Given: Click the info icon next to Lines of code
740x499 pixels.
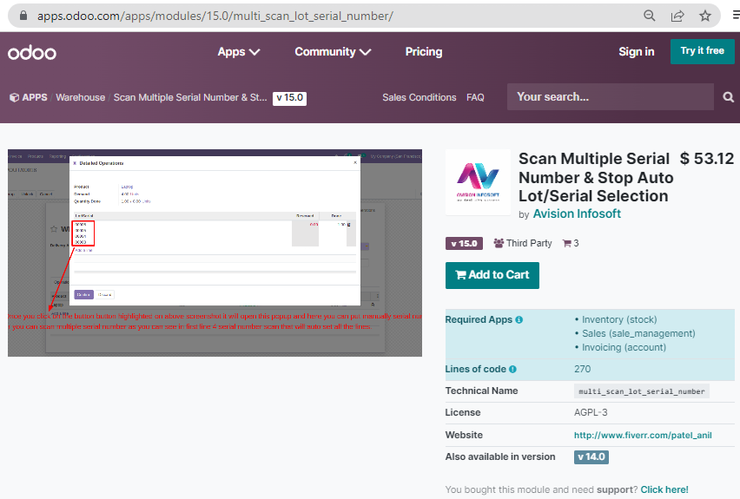Looking at the screenshot, I should [513, 369].
